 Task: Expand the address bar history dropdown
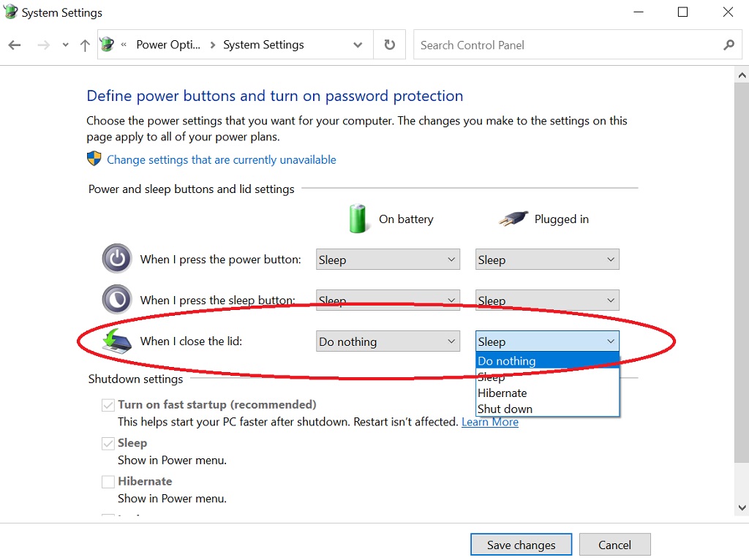pos(357,45)
